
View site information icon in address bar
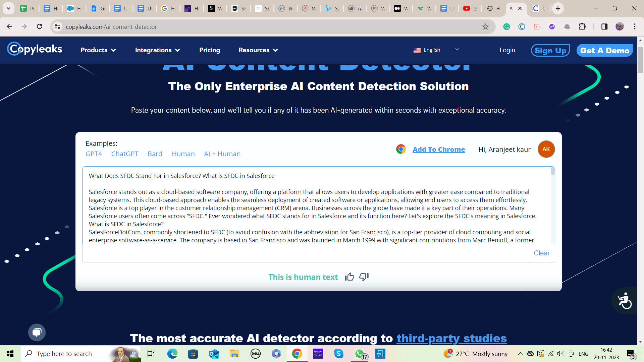pyautogui.click(x=57, y=26)
